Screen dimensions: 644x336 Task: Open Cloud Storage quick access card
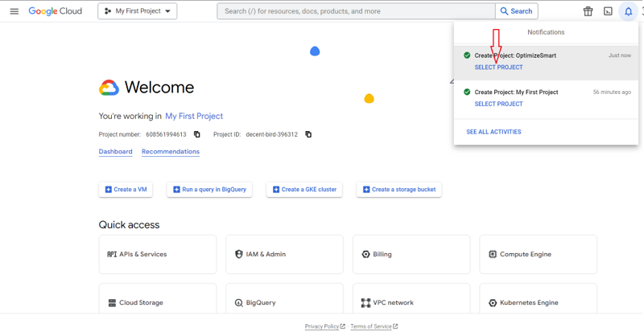[x=158, y=299]
